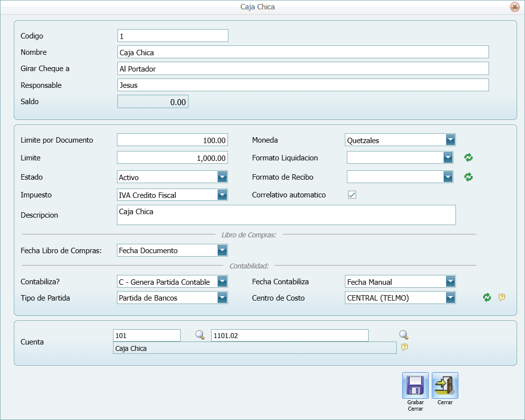
Task: Uncheck Correlativo automatico
Action: (352, 194)
